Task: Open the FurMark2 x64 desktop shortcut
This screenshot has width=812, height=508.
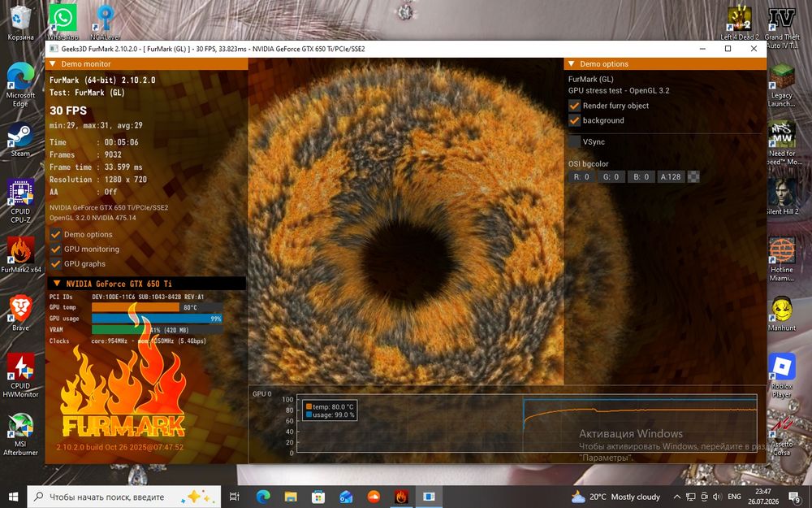Action: (x=21, y=254)
